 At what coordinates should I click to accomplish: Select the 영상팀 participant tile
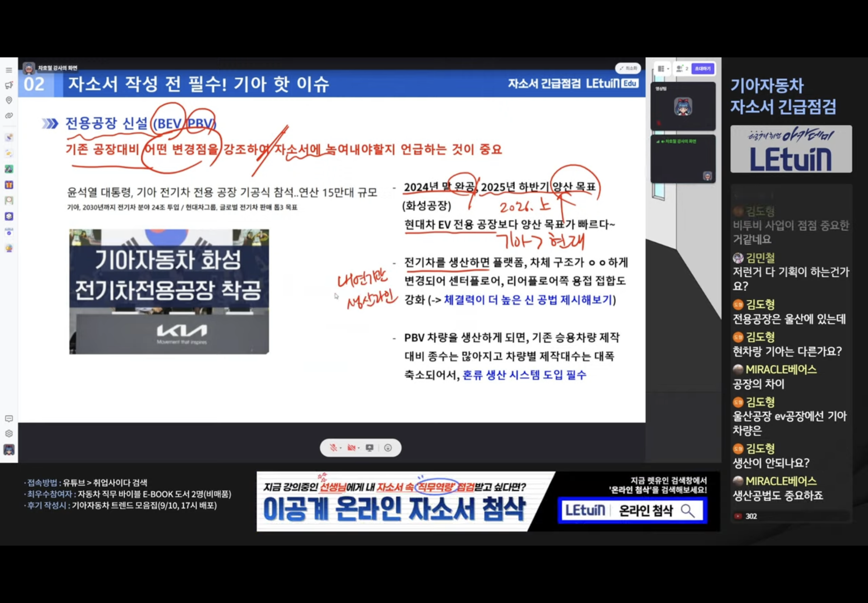(x=683, y=106)
